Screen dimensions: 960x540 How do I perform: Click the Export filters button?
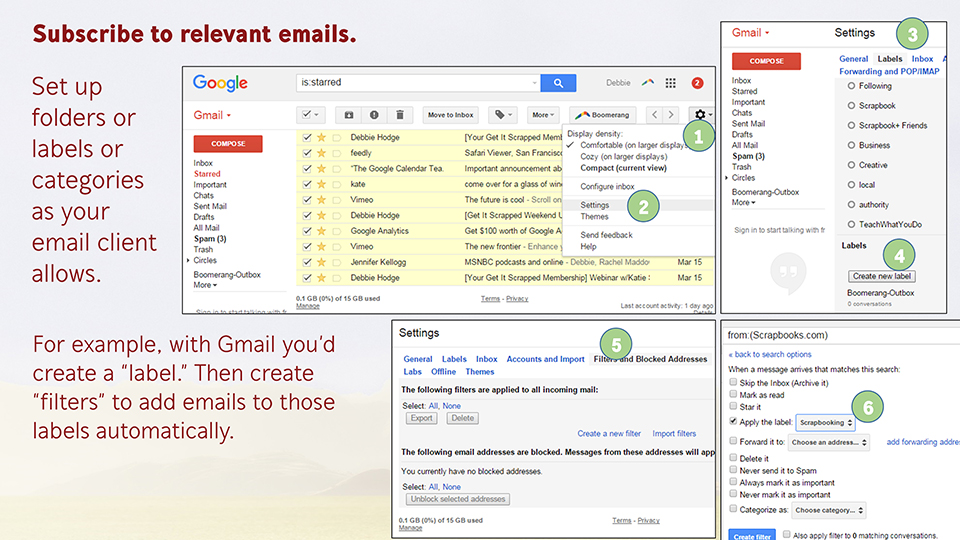click(x=421, y=418)
